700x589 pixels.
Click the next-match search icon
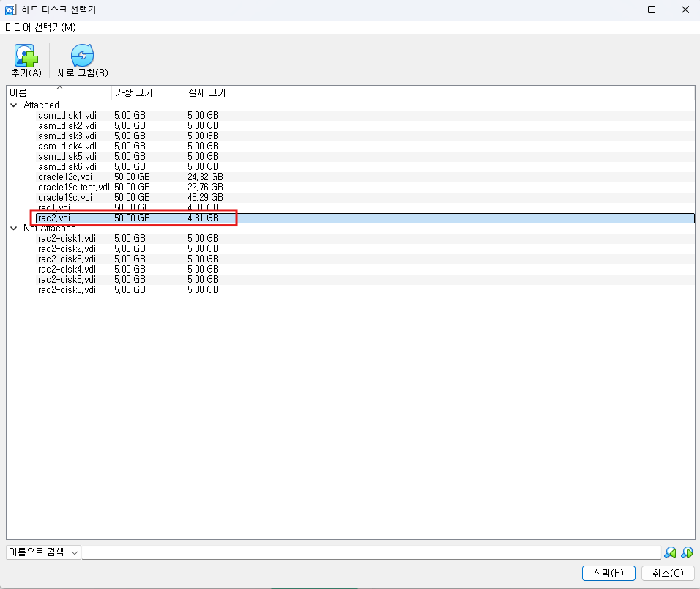(687, 553)
